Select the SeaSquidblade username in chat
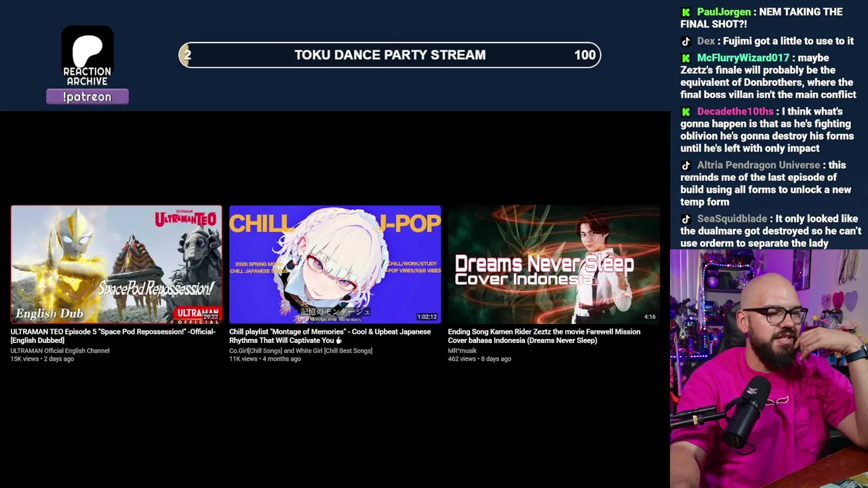Image resolution: width=868 pixels, height=488 pixels. click(732, 219)
